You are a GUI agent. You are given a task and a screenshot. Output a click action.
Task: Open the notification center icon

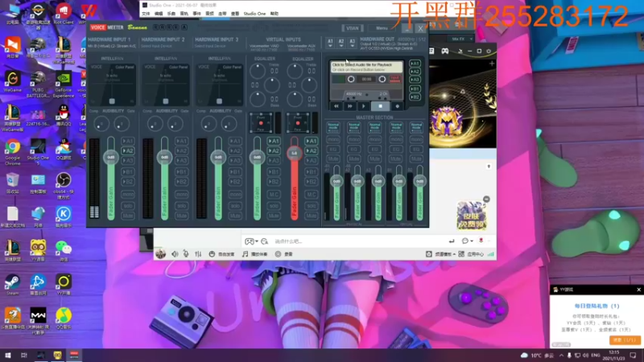pyautogui.click(x=633, y=356)
